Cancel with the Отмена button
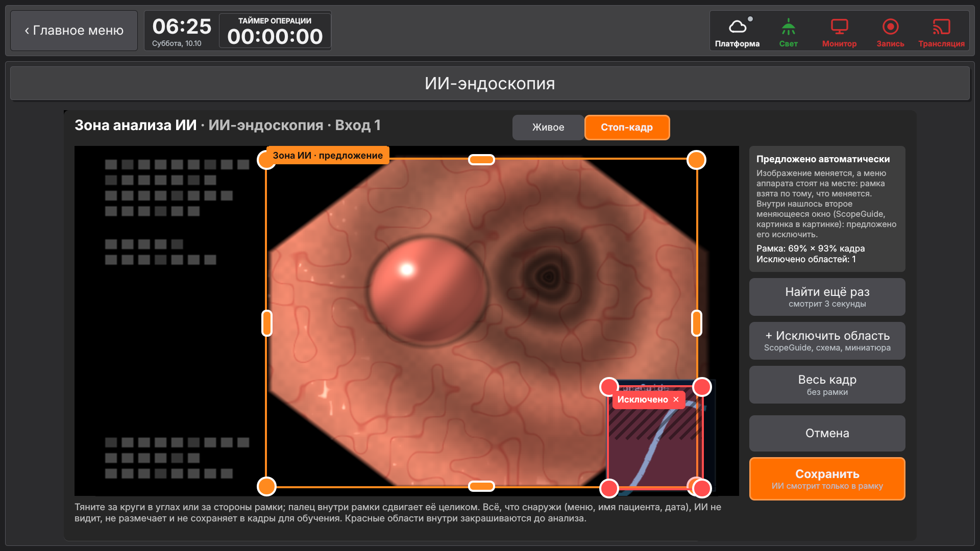Viewport: 980px width, 551px height. coord(827,433)
